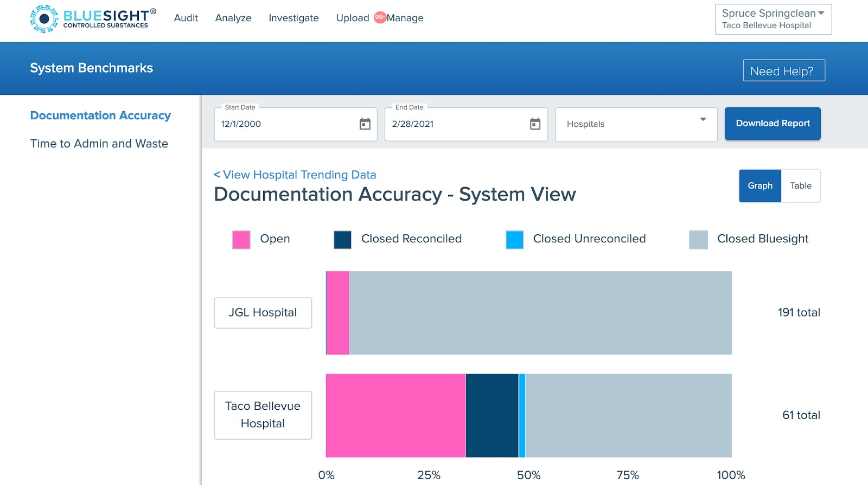Open the Analyze menu

tap(233, 18)
